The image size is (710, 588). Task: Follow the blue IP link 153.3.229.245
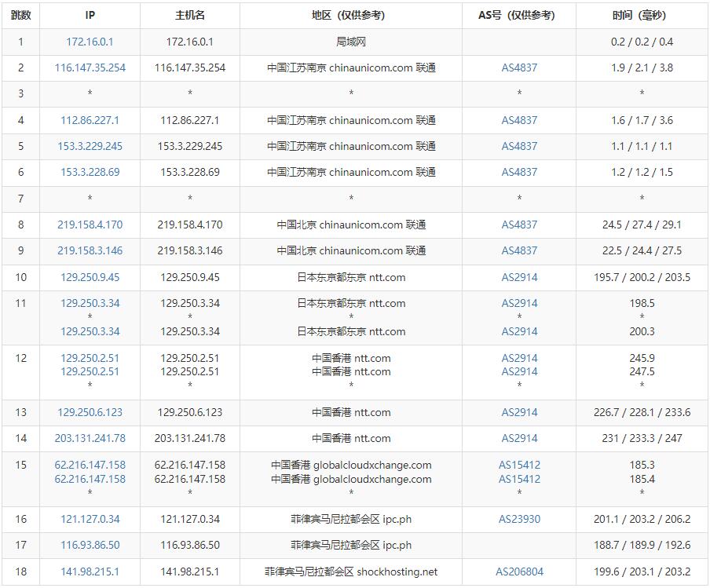tap(90, 146)
